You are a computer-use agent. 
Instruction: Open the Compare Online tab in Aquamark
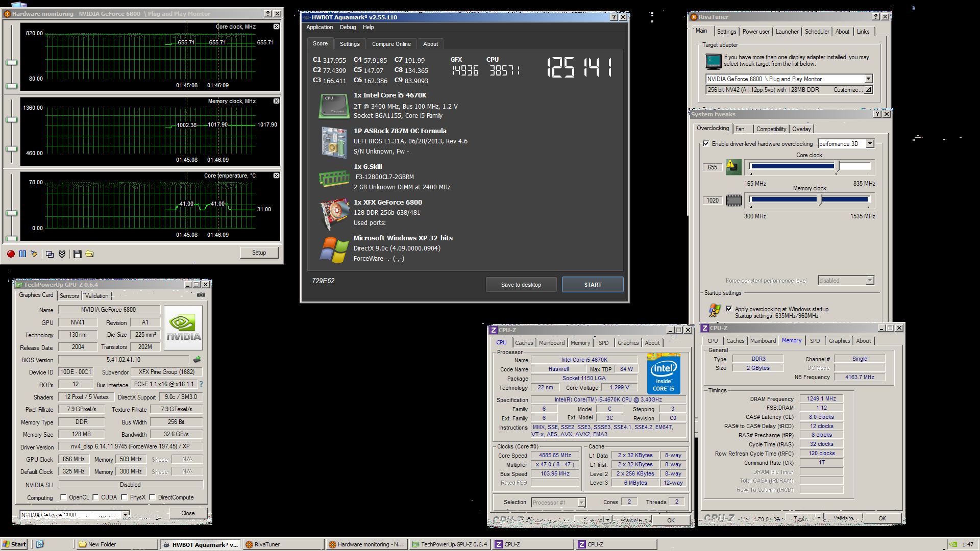391,44
